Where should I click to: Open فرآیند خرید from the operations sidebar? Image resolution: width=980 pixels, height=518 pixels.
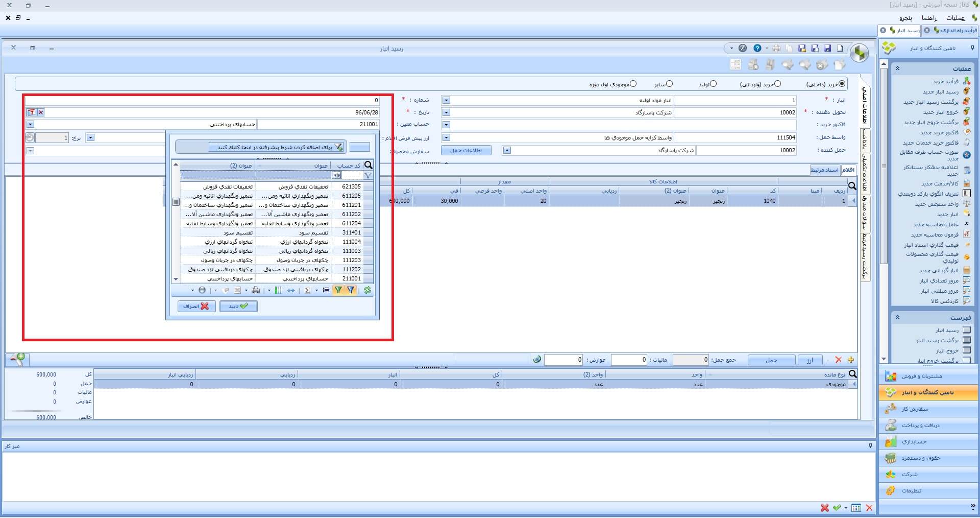click(945, 81)
